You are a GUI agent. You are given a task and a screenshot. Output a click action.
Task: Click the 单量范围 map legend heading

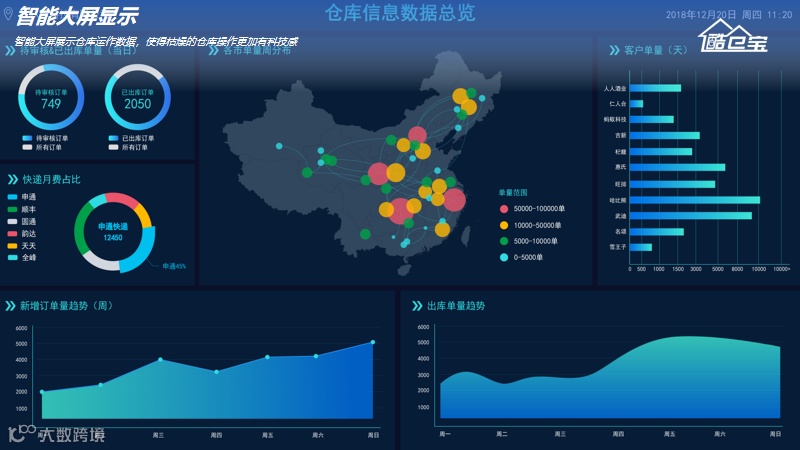pos(513,193)
